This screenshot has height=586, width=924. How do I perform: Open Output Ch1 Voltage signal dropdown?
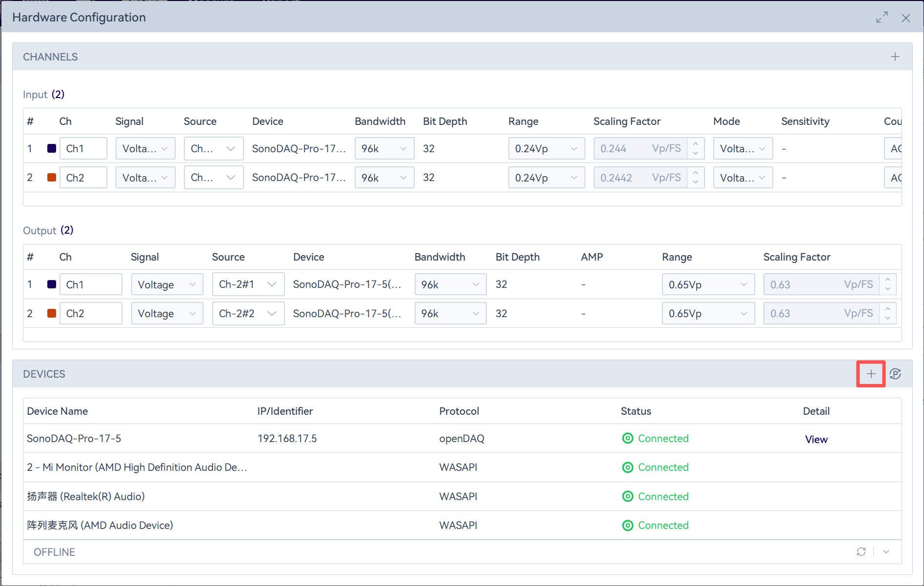[167, 284]
